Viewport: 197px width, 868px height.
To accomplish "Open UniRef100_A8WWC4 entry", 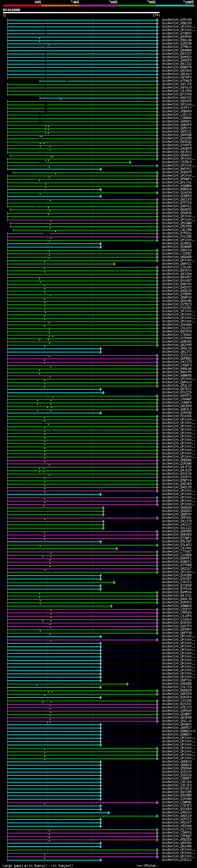I will [177, 606].
